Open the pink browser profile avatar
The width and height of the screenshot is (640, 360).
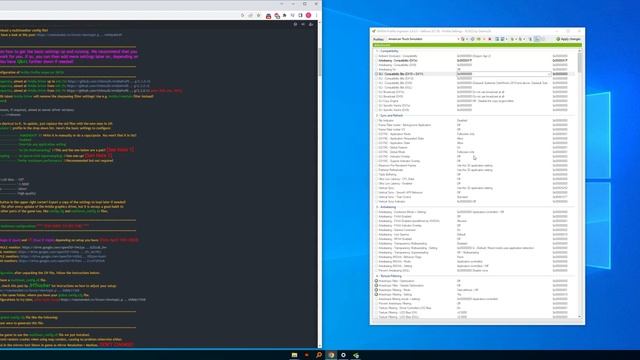309,16
